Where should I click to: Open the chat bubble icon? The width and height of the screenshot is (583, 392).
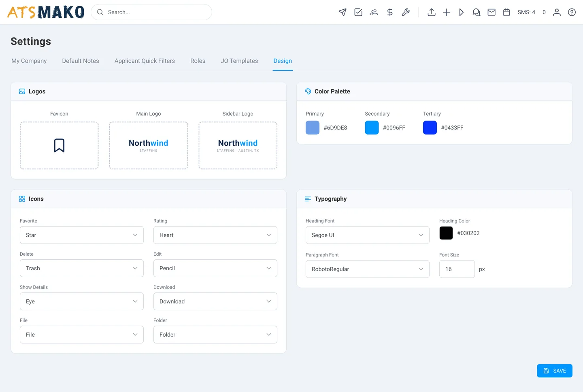(477, 12)
